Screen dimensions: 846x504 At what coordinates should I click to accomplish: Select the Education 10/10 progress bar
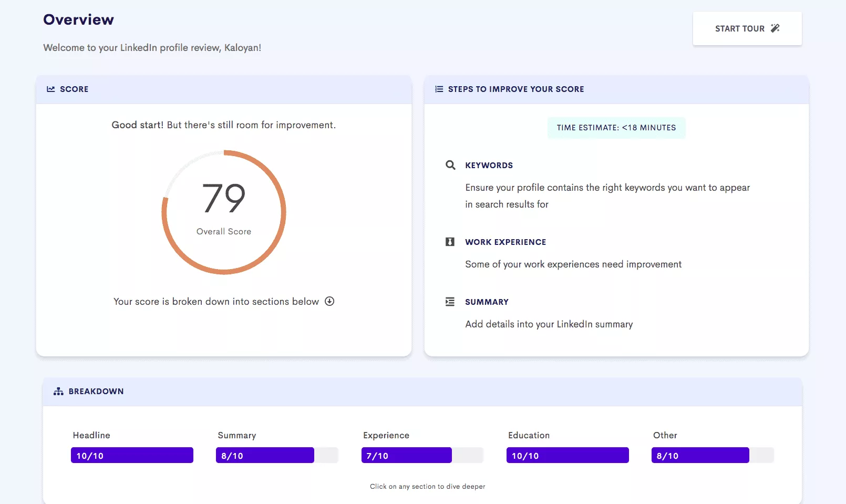[x=568, y=455]
